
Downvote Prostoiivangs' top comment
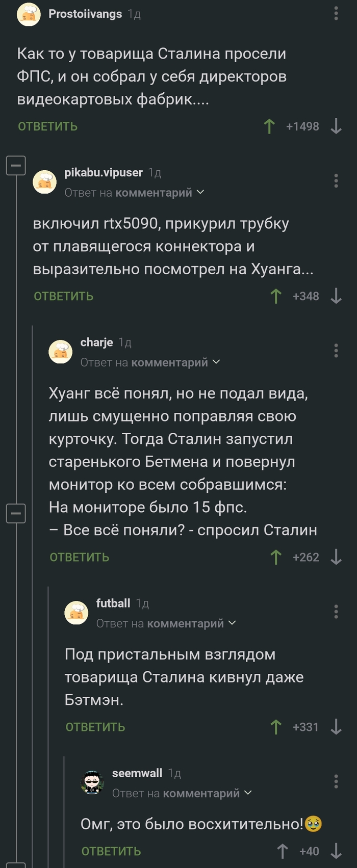click(x=336, y=126)
